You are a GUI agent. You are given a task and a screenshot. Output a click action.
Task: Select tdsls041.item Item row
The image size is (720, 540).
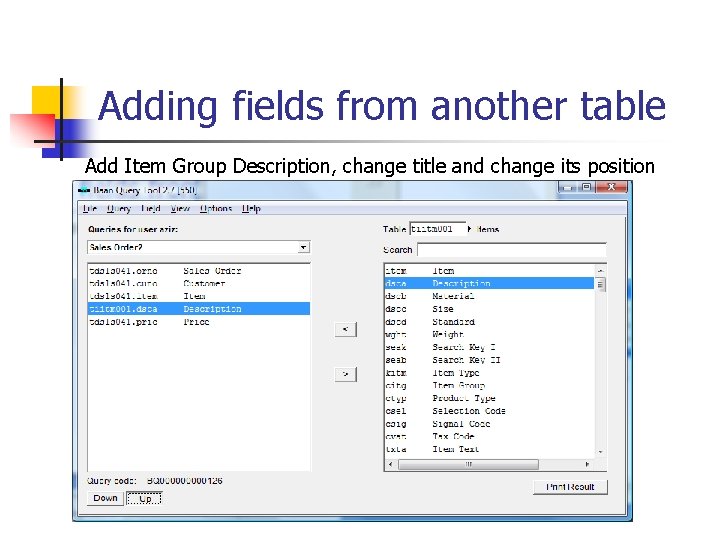pos(199,296)
